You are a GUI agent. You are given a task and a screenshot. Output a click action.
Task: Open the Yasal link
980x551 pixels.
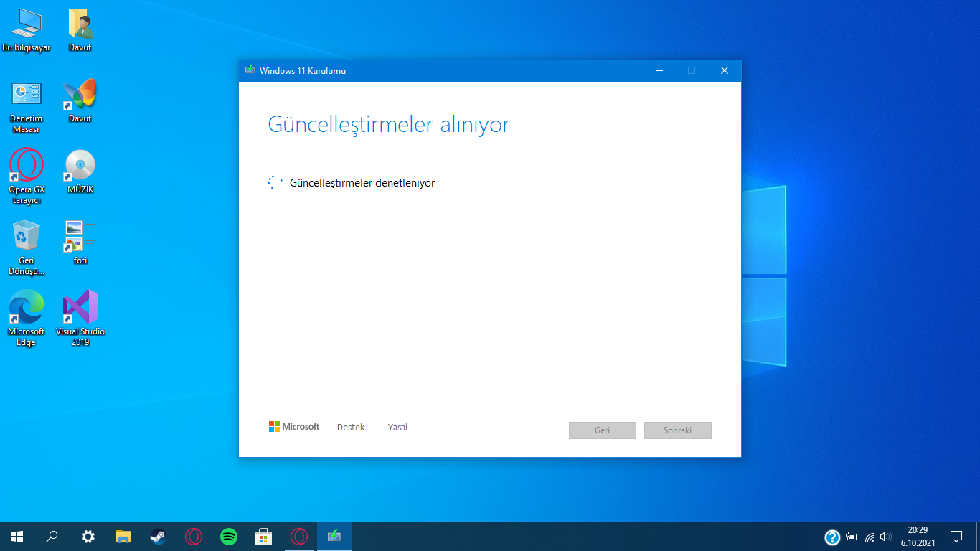pyautogui.click(x=397, y=428)
